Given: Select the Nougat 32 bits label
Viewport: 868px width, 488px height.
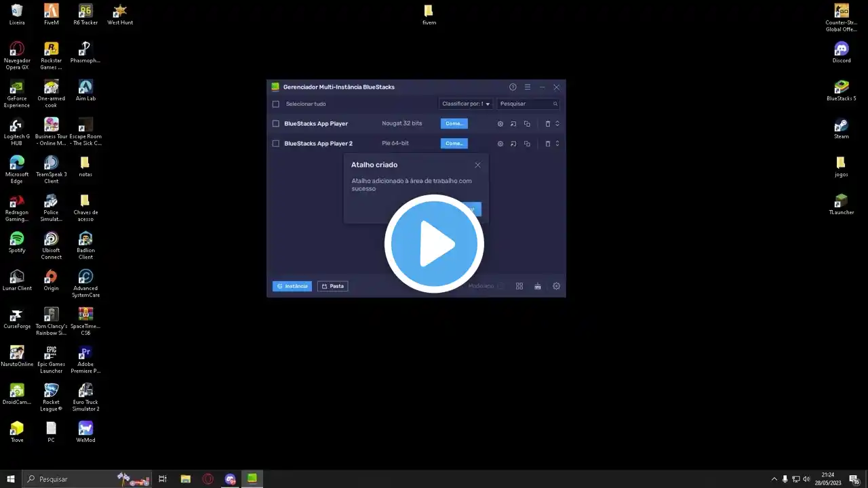Looking at the screenshot, I should coord(402,124).
